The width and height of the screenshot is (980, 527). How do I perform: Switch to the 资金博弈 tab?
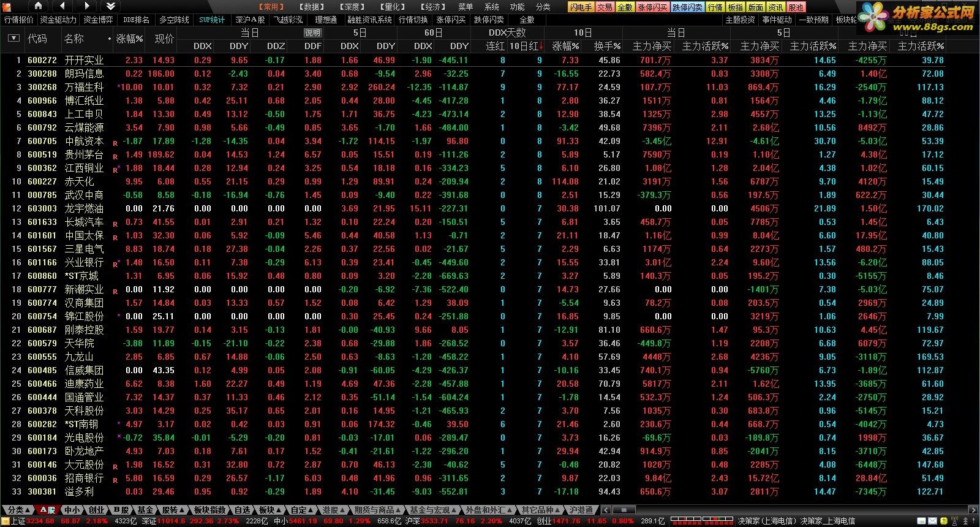pos(98,20)
